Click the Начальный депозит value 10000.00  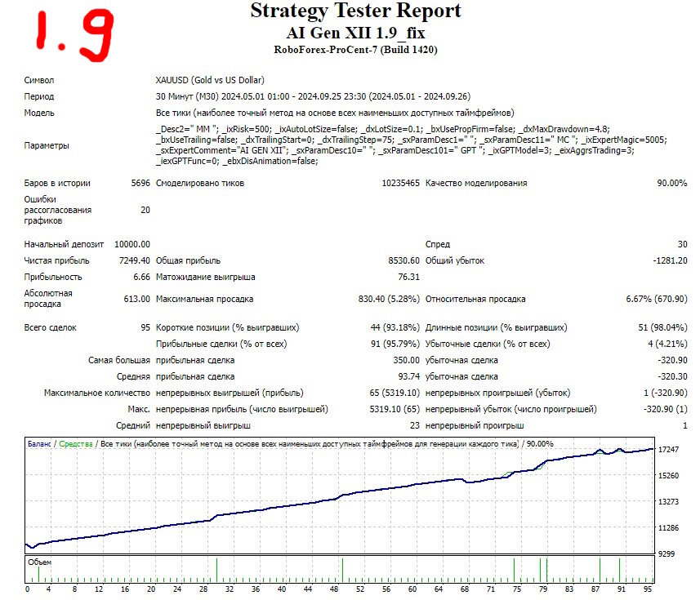click(132, 244)
